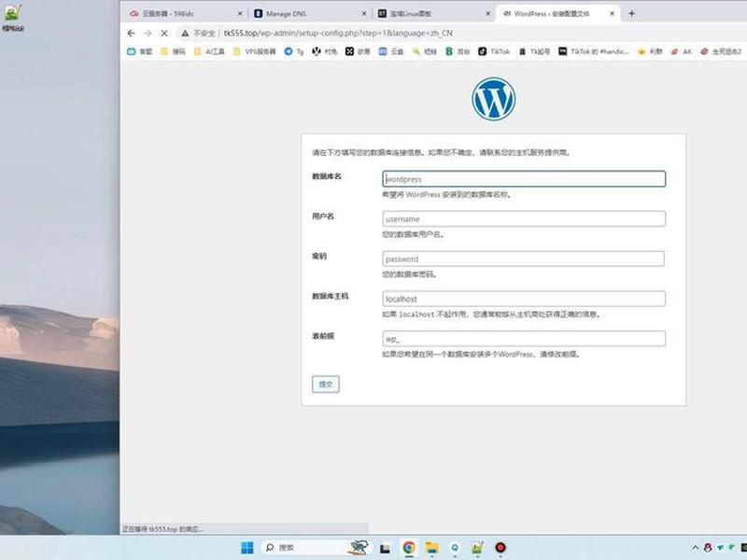Image resolution: width=747 pixels, height=560 pixels.
Task: Show hidden system tray icons
Action: point(695,548)
